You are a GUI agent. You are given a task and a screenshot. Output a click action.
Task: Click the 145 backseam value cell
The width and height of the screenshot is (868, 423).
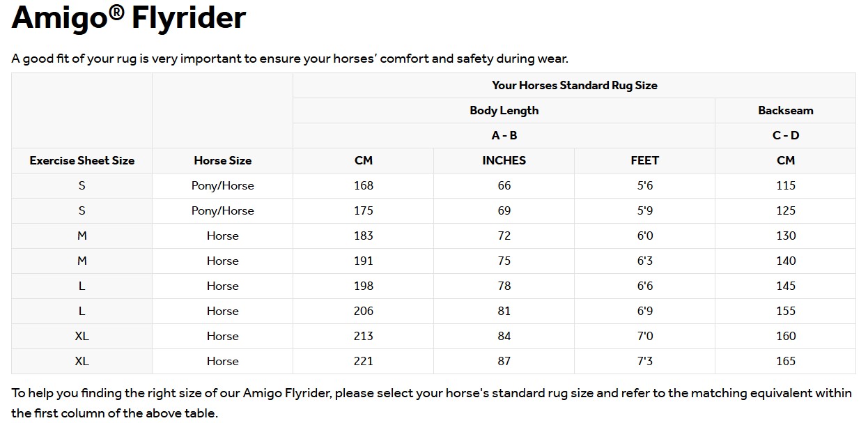(786, 286)
